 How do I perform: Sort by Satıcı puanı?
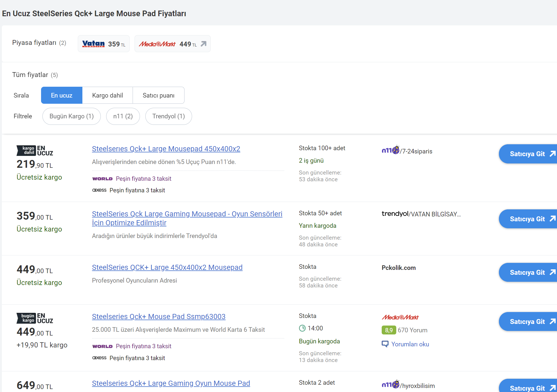[x=159, y=95]
